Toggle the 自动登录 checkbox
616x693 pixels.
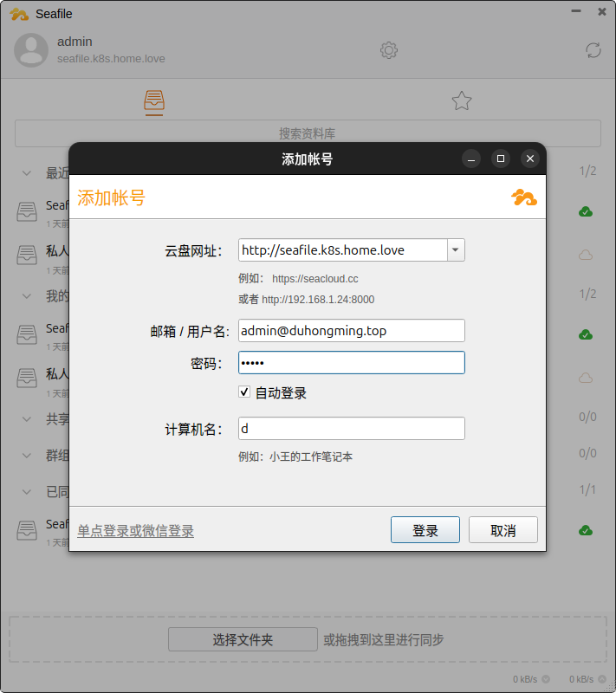click(244, 392)
